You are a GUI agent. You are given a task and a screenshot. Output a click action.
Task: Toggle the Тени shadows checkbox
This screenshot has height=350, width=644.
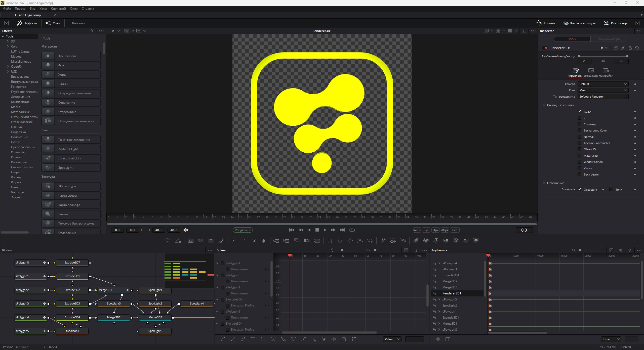[x=611, y=189]
